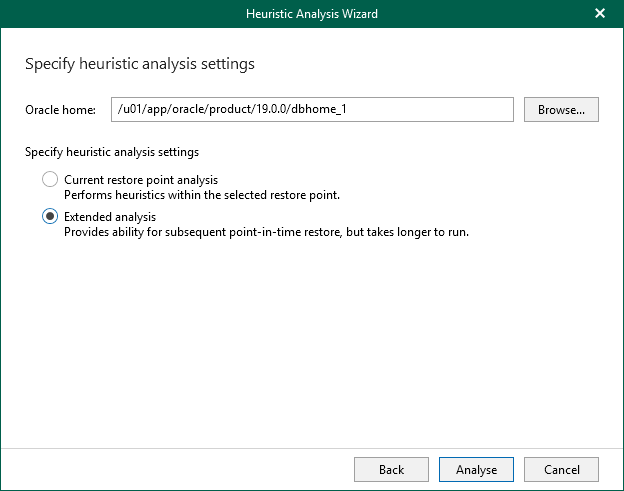Cancel the wizard
Screen dimensions: 624x491
click(x=561, y=469)
